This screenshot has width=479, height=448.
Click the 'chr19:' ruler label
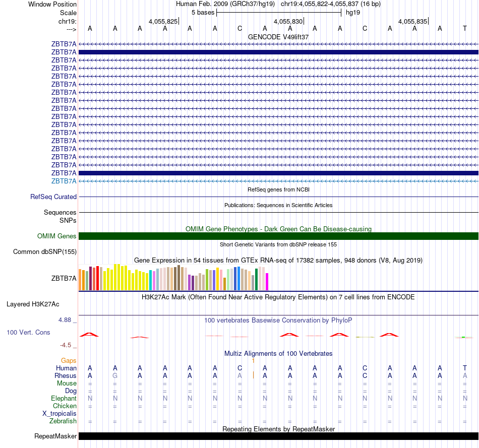click(67, 21)
